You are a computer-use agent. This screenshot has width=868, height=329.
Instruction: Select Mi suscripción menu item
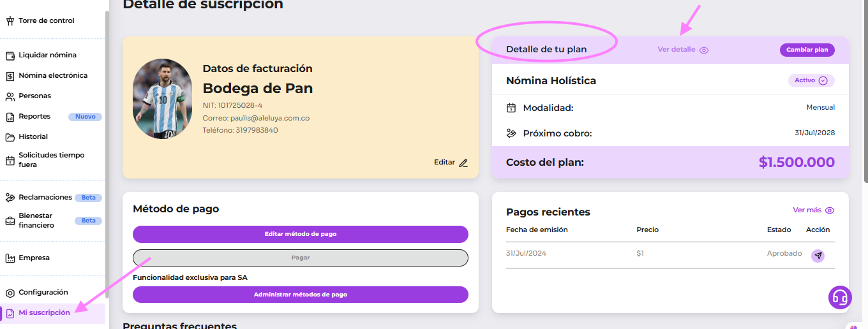(44, 313)
